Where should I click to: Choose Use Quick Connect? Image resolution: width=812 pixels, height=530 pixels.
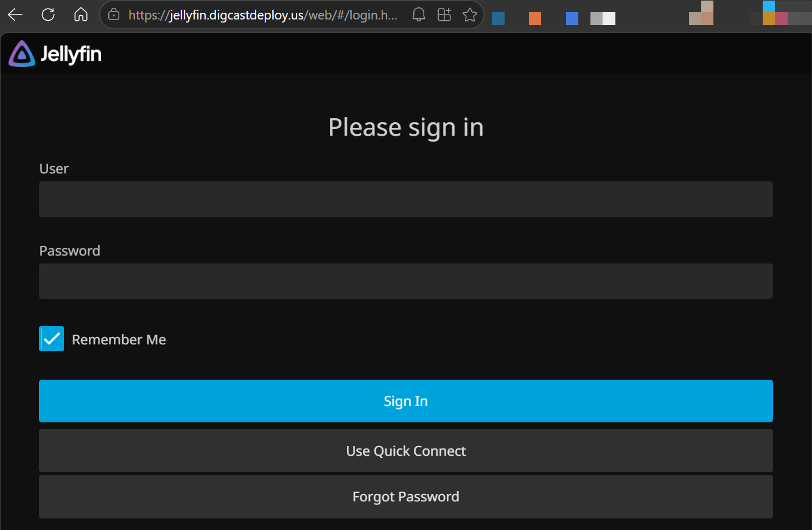[406, 451]
